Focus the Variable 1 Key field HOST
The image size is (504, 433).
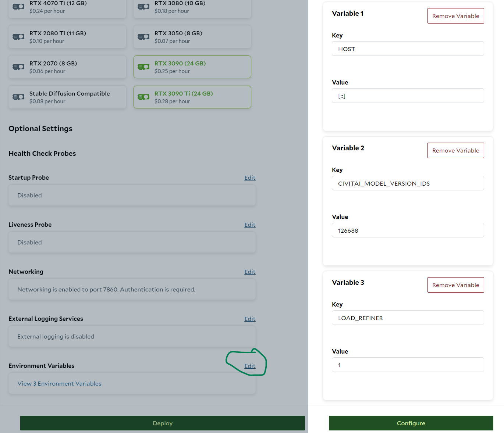(x=408, y=49)
